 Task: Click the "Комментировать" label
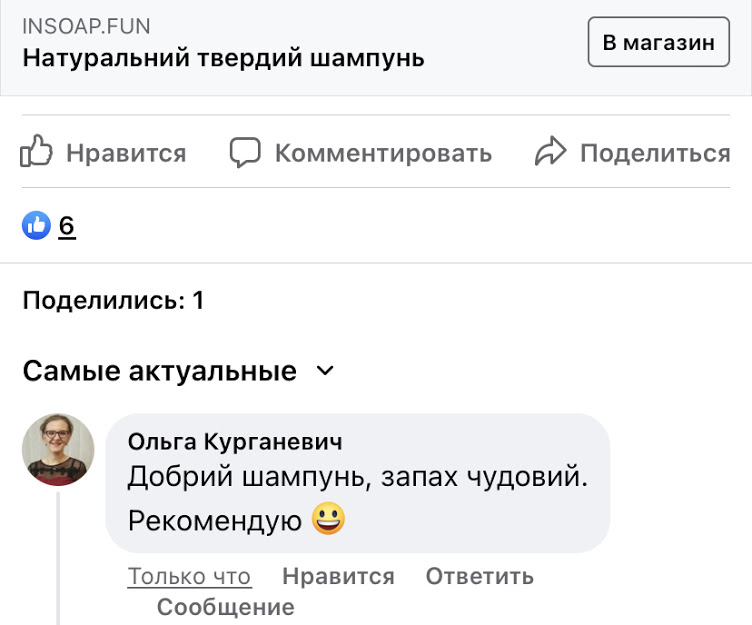click(x=383, y=153)
